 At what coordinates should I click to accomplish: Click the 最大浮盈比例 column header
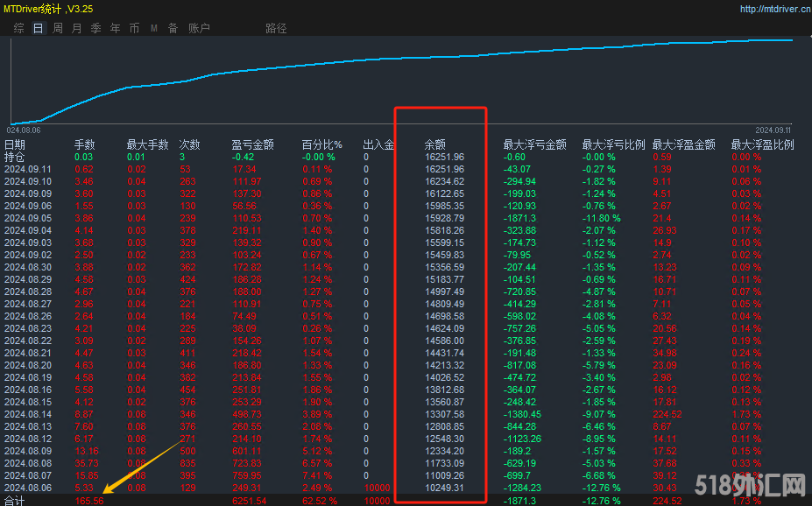(762, 144)
